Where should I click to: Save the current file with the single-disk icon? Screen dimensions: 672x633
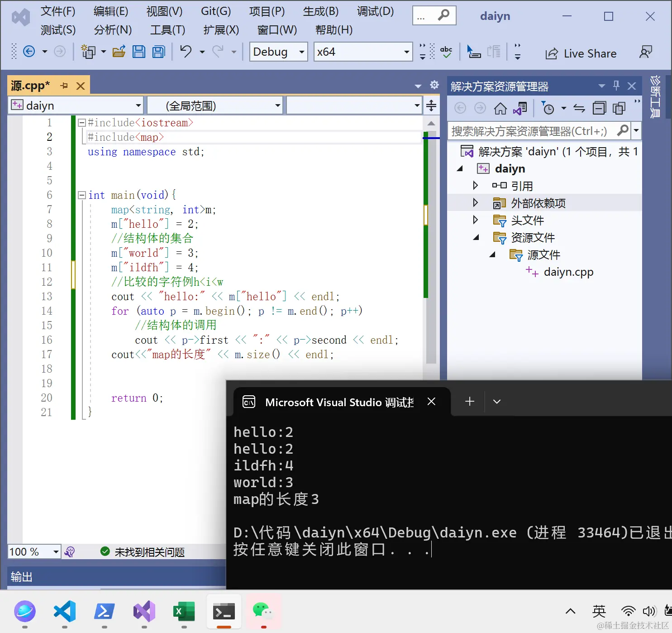[139, 52]
